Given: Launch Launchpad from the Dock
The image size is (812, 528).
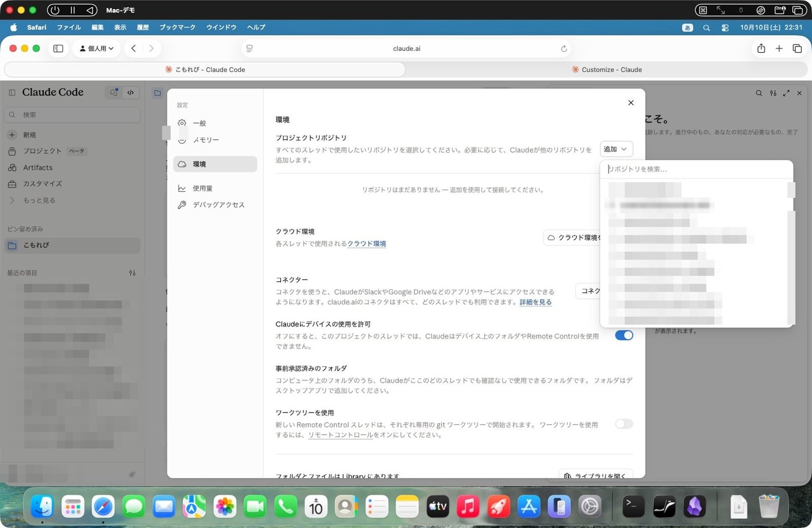Looking at the screenshot, I should pos(73,506).
